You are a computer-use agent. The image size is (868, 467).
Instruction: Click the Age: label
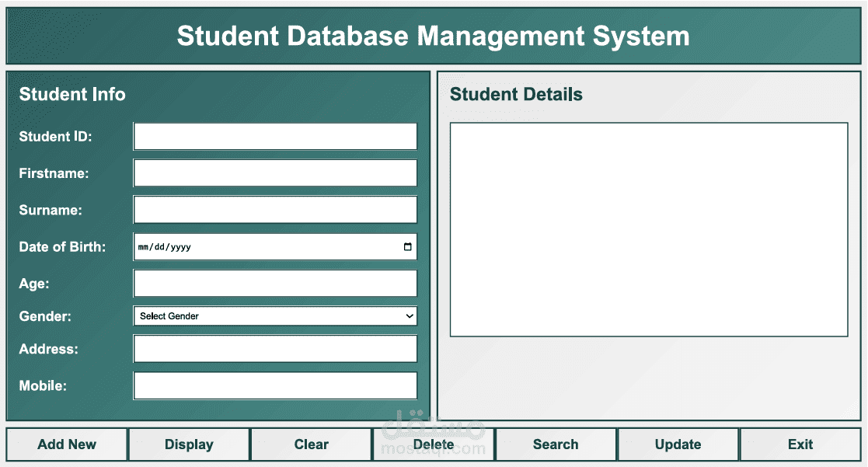click(x=33, y=284)
